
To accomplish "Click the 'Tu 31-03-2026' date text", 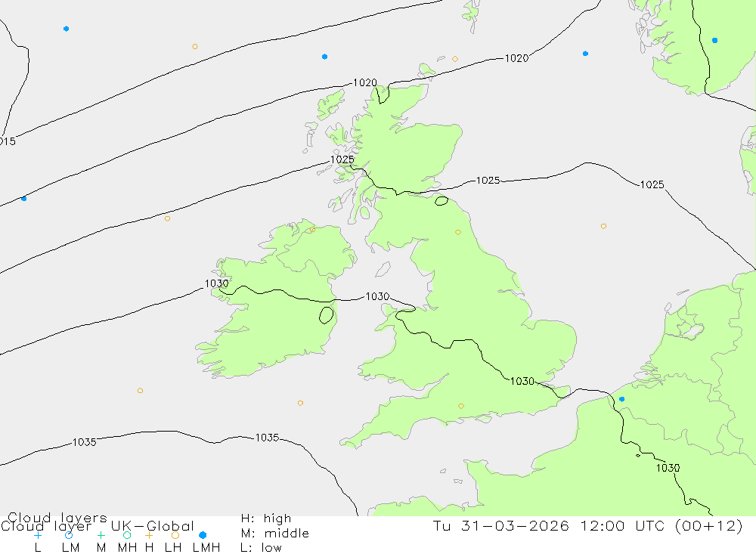I will pyautogui.click(x=500, y=525).
